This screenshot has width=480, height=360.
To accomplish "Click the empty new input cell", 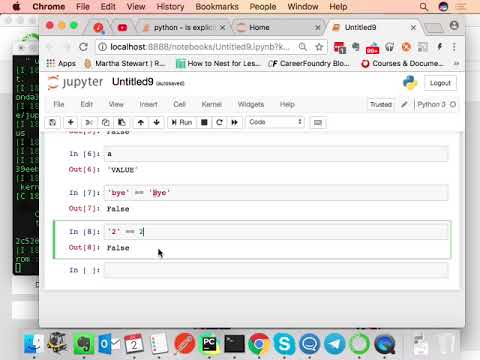I will click(x=276, y=270).
